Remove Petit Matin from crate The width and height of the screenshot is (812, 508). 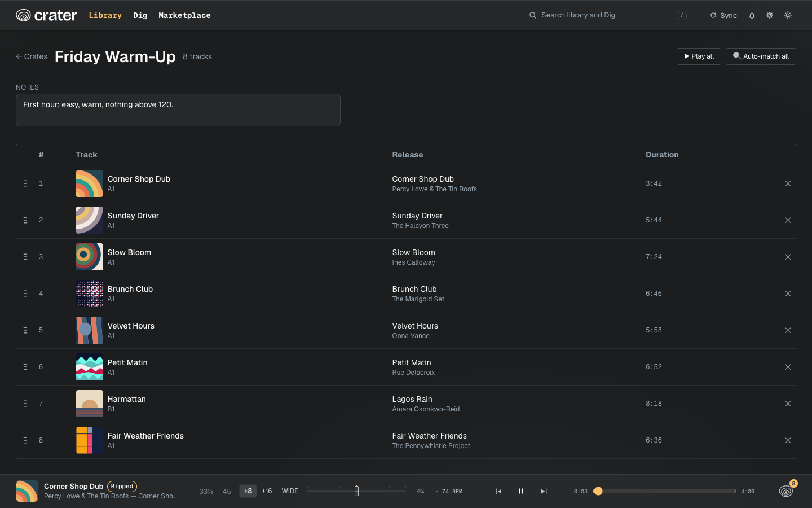[788, 367]
